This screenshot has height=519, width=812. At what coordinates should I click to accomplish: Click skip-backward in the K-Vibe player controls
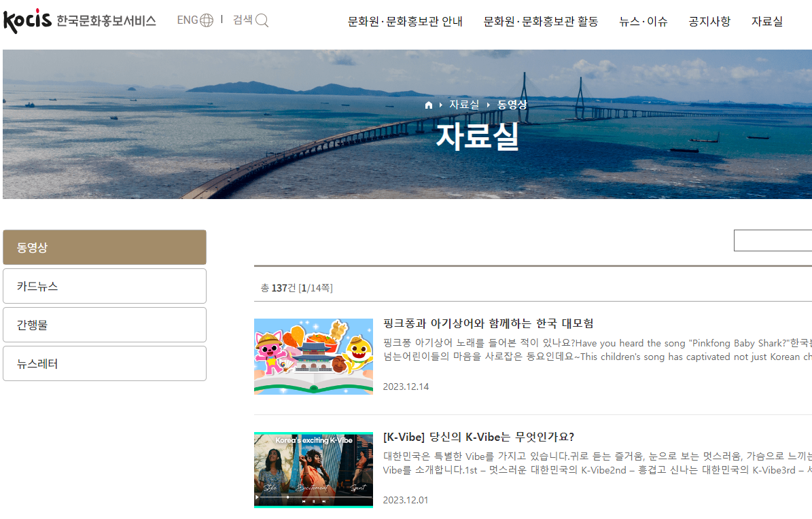click(x=304, y=501)
